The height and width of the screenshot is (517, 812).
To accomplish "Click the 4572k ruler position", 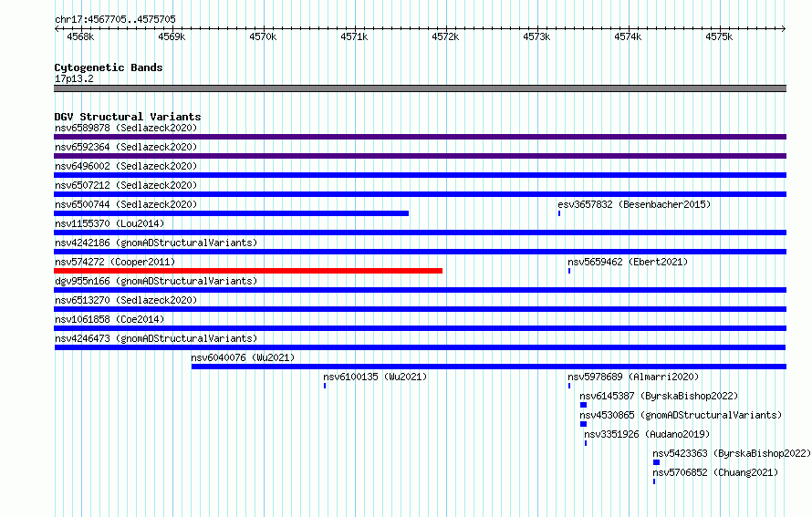I will tap(445, 36).
